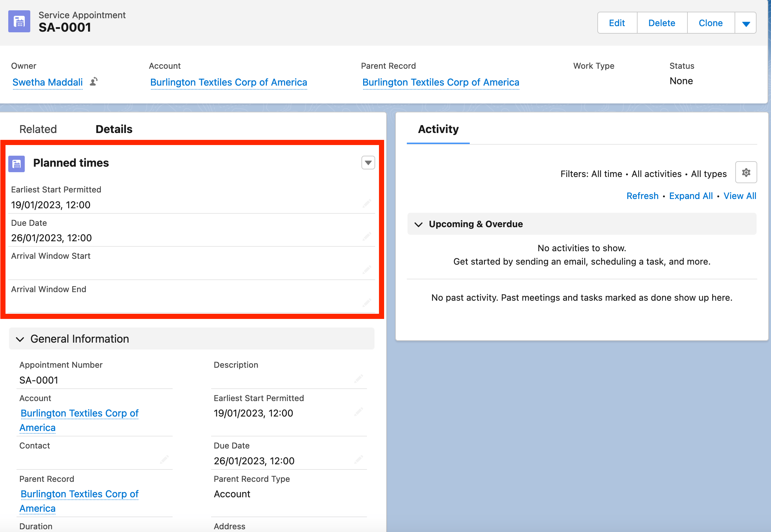This screenshot has width=771, height=532.
Task: Refresh the activity timeline
Action: click(642, 196)
